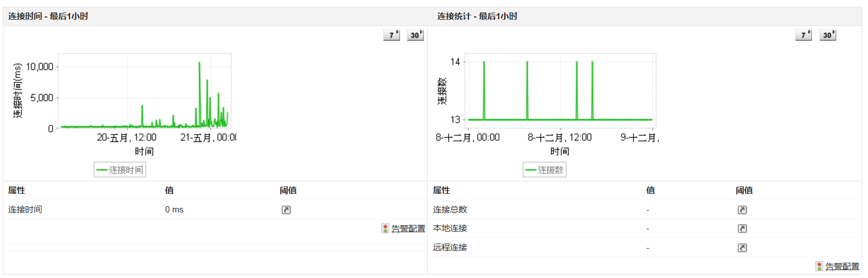Click the 连接数 legend entry

click(x=544, y=170)
